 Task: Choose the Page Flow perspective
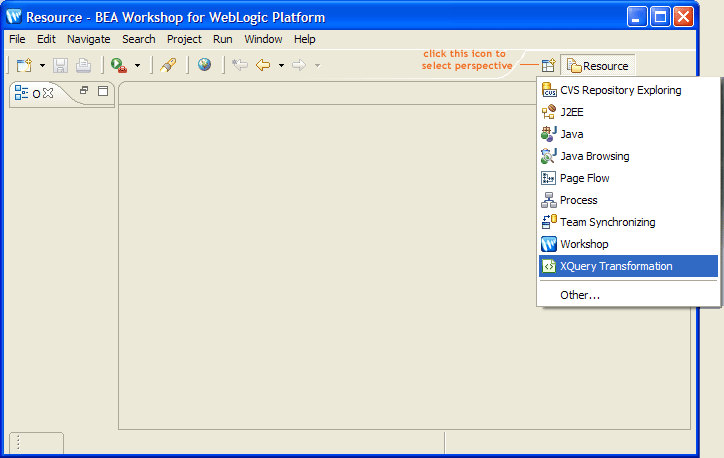pyautogui.click(x=628, y=178)
